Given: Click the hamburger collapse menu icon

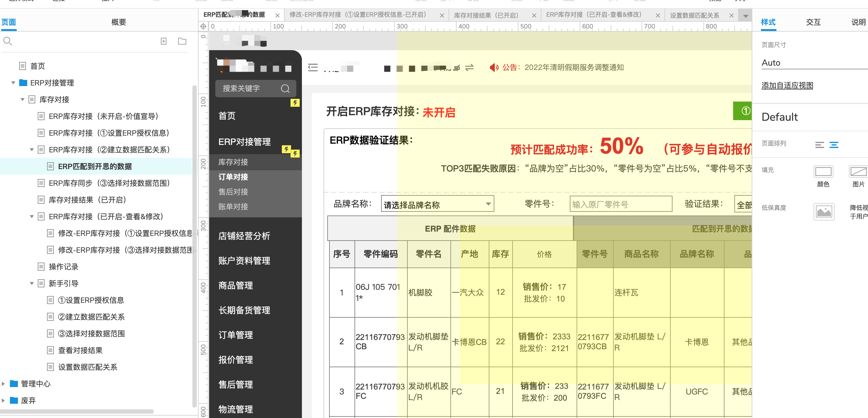Looking at the screenshot, I should tap(313, 67).
